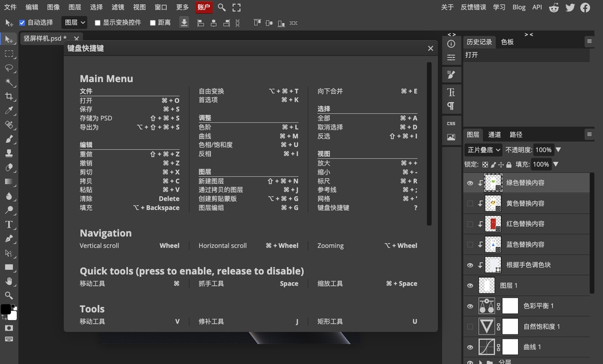603x364 pixels.
Task: Select the Clone Stamp tool
Action: [9, 153]
